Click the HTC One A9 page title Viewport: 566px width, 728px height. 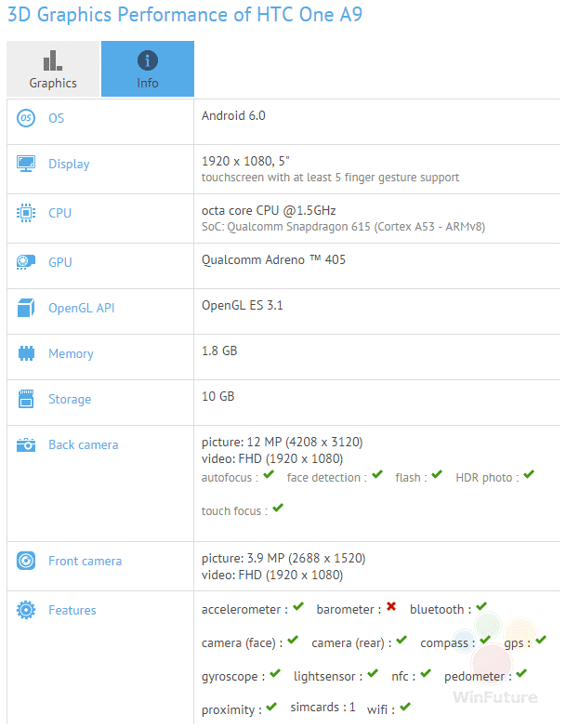click(x=185, y=14)
